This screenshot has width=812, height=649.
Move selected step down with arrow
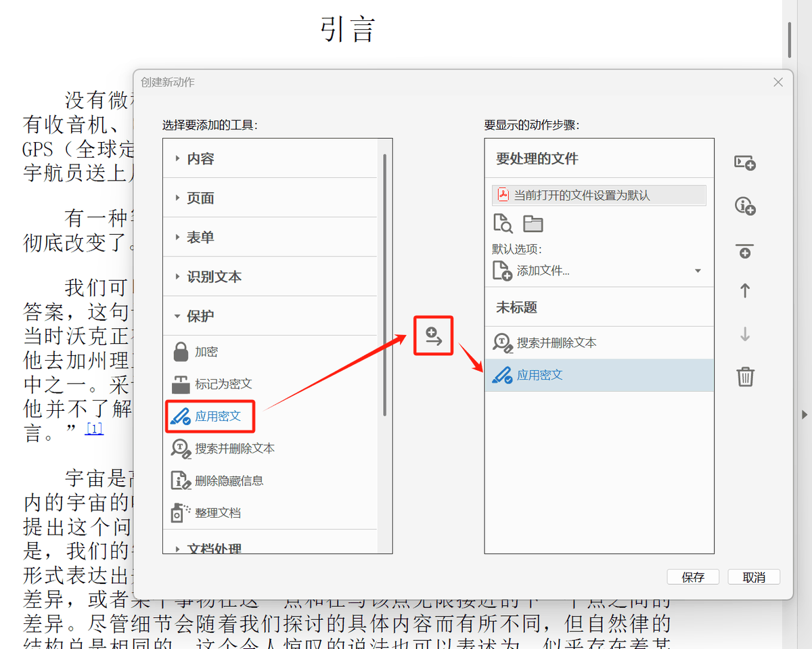(x=745, y=334)
